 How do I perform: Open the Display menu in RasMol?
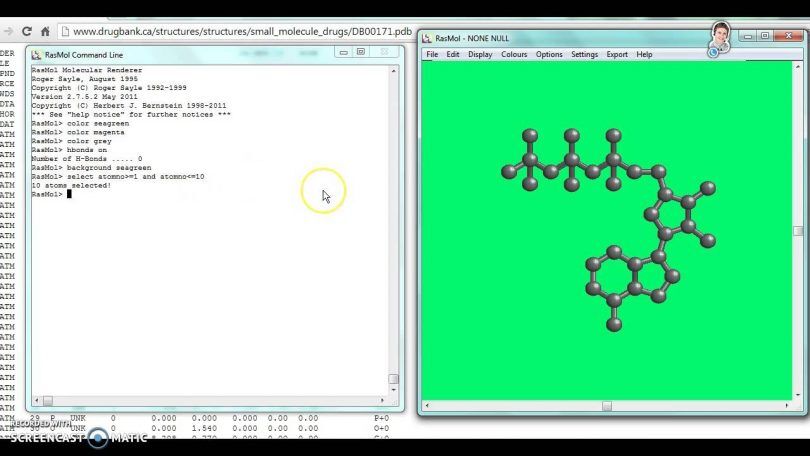(480, 54)
